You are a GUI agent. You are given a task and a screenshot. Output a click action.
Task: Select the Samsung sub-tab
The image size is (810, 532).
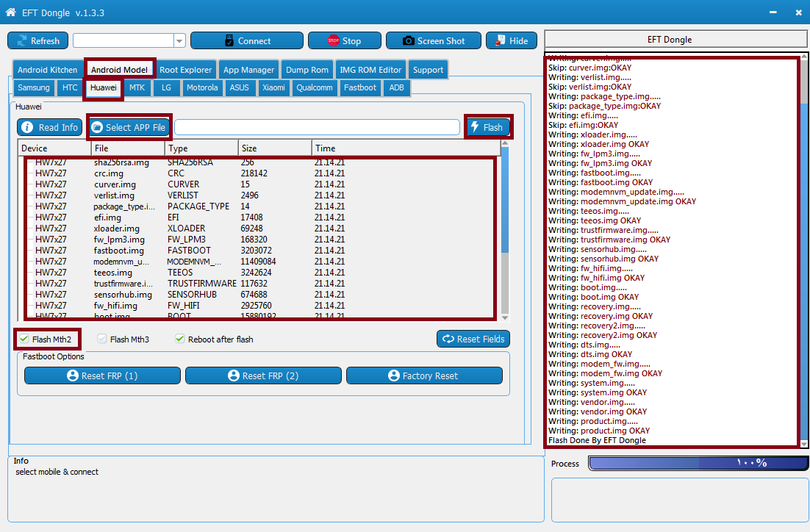click(x=34, y=87)
